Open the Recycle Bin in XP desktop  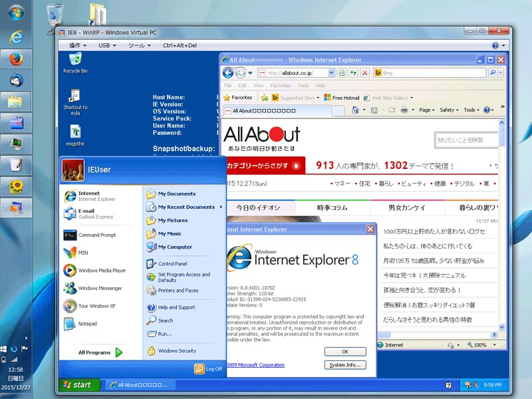point(75,63)
